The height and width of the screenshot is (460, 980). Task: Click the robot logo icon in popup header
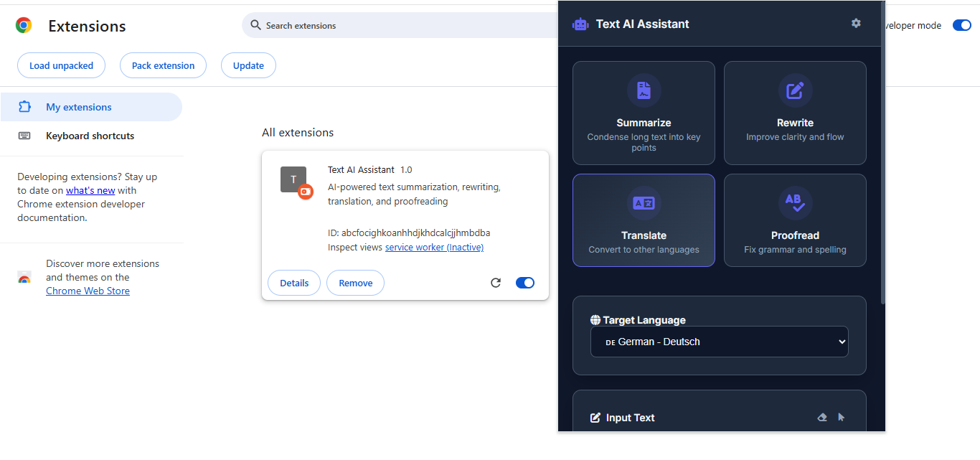click(x=580, y=24)
